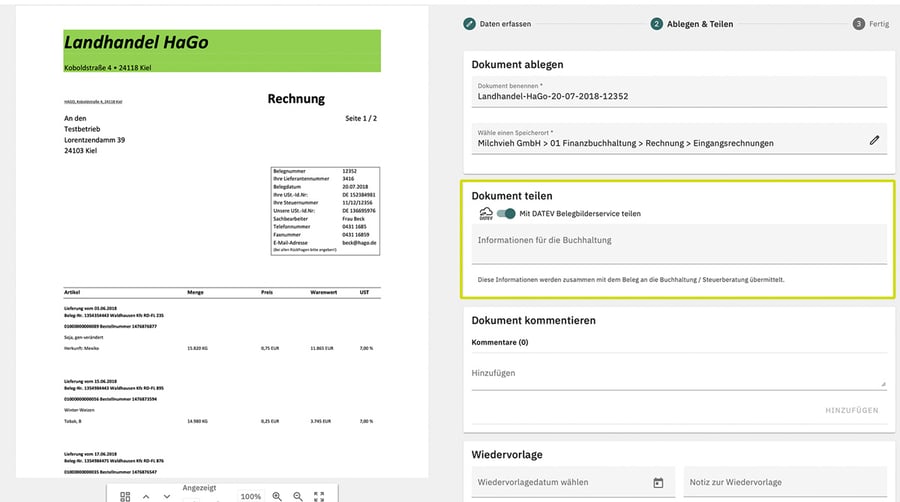The height and width of the screenshot is (502, 900).
Task: Click the DATEV cloud icon
Action: (486, 213)
